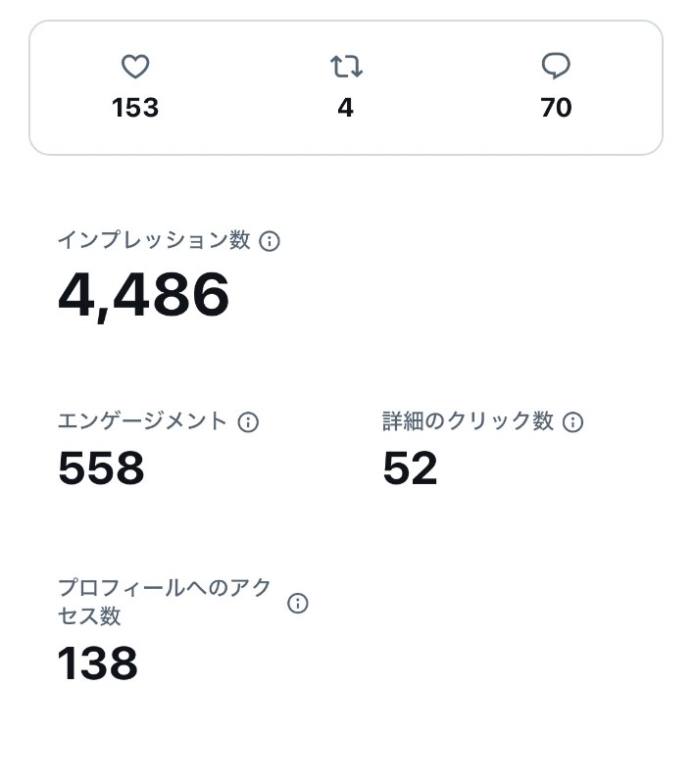Open info icon beside インプレッション数
Image resolution: width=692 pixels, height=784 pixels.
coord(269,241)
